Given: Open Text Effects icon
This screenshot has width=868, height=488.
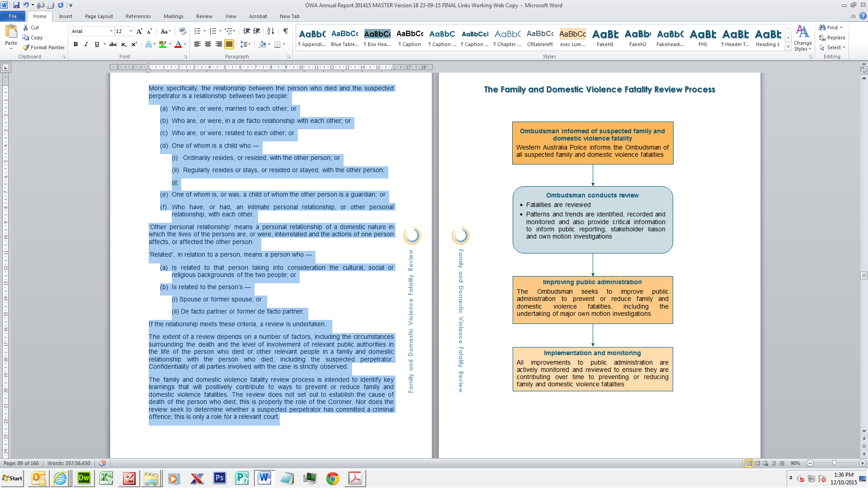Looking at the screenshot, I should [148, 44].
